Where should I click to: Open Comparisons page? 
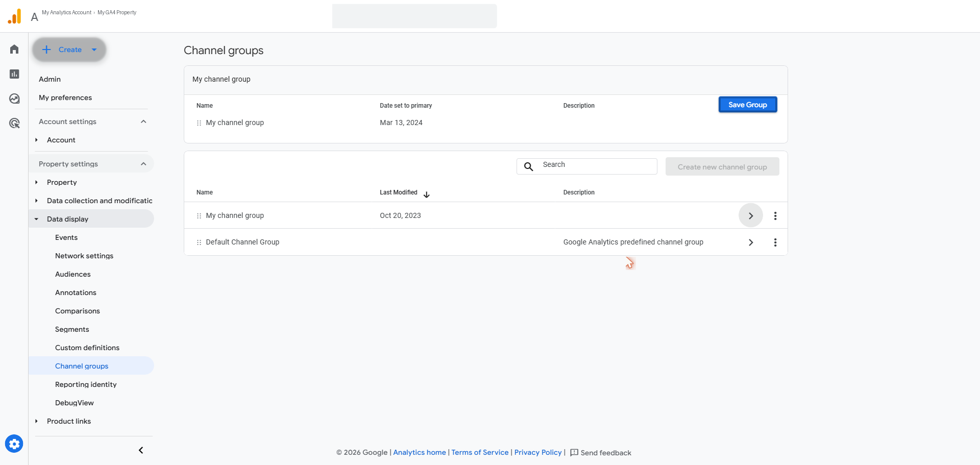pyautogui.click(x=78, y=311)
